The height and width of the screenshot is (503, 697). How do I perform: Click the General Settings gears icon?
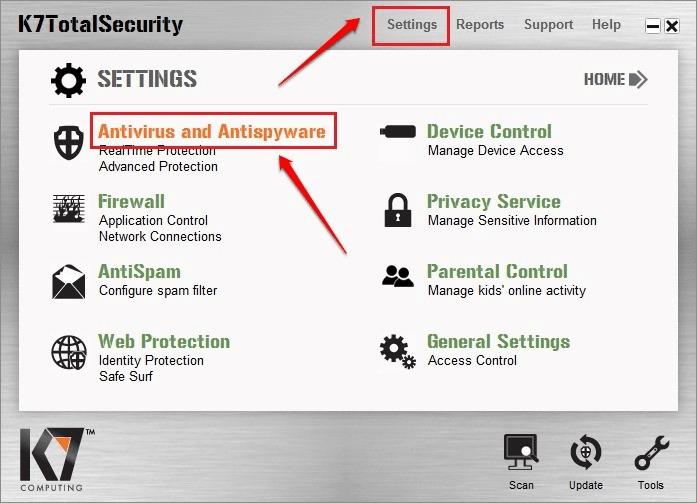click(398, 352)
